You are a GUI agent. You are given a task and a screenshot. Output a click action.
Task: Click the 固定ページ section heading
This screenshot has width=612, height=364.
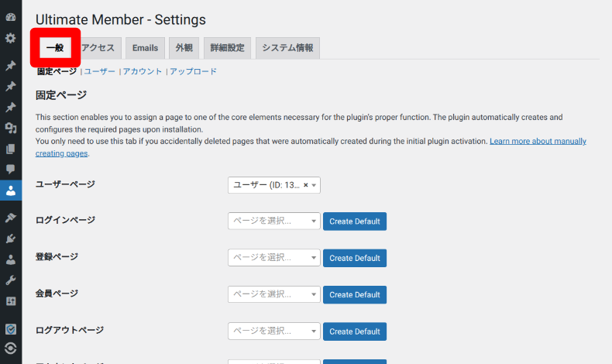click(x=61, y=94)
